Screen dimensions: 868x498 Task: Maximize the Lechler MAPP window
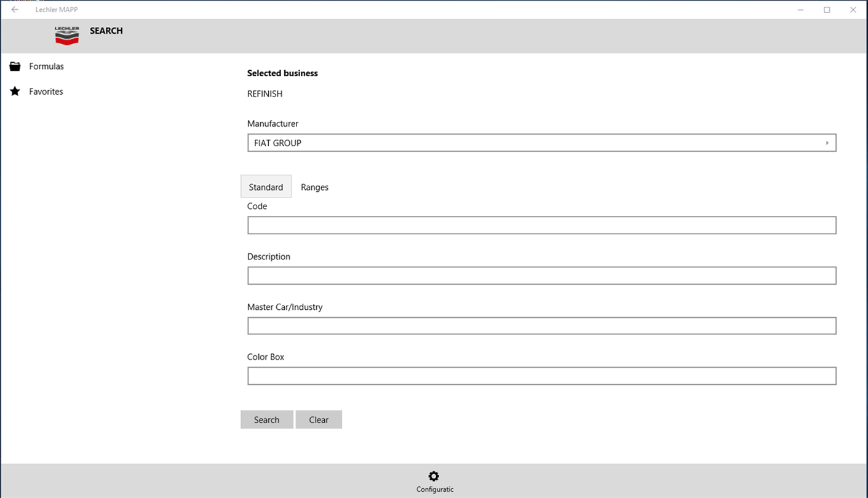(x=827, y=10)
